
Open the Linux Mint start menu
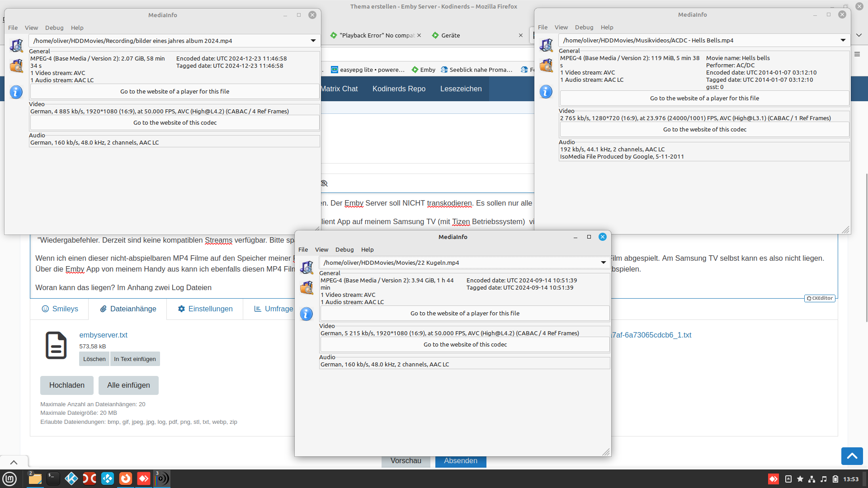pos(9,479)
